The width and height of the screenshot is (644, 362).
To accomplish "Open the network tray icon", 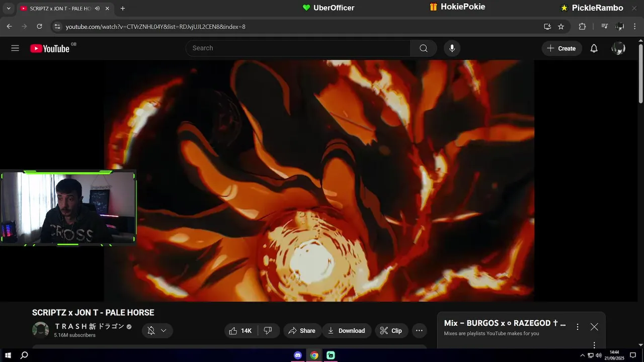I will click(x=591, y=355).
